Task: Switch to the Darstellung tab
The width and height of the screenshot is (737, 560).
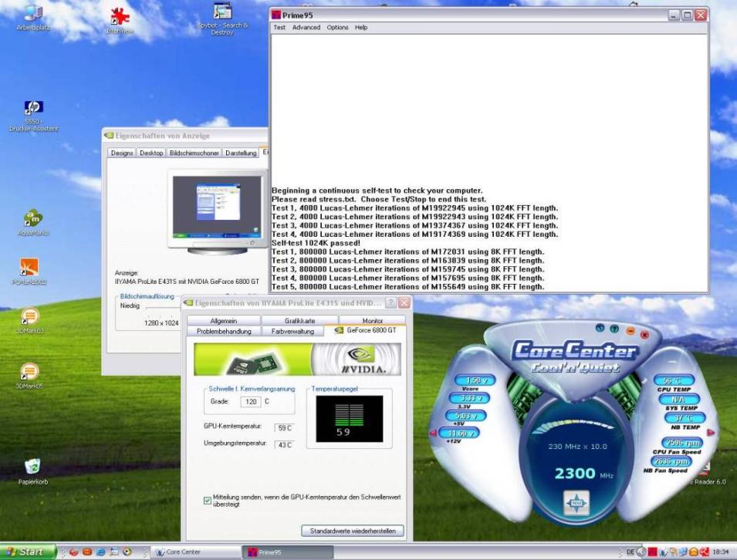Action: [x=241, y=153]
